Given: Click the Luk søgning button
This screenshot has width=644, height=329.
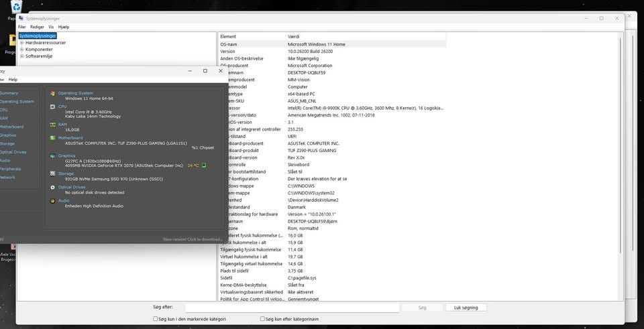Looking at the screenshot, I should click(x=466, y=308).
